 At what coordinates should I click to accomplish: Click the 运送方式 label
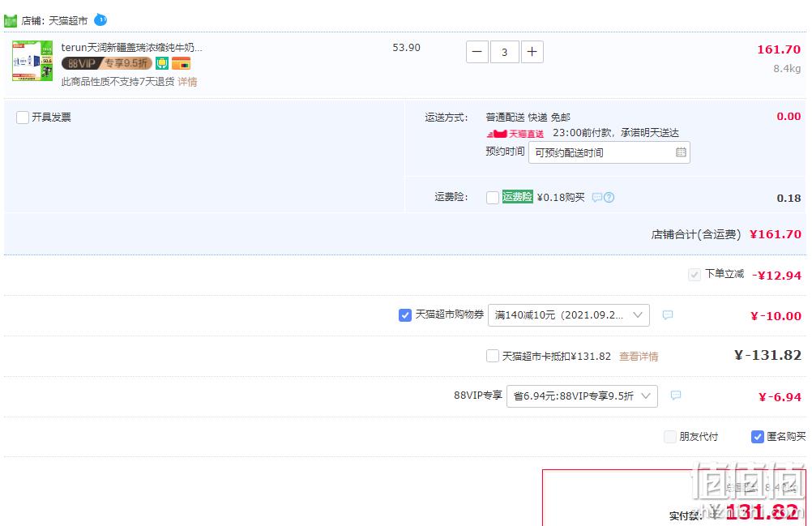pos(447,118)
